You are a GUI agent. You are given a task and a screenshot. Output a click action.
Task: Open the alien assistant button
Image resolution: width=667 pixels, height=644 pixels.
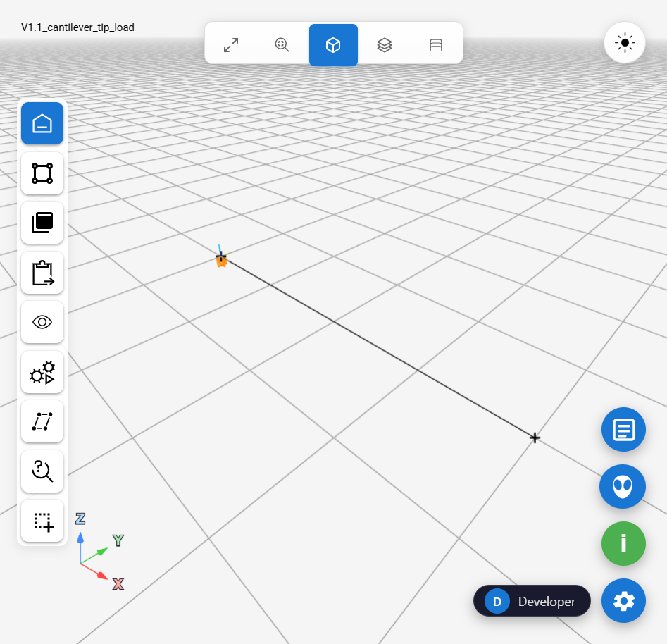pos(623,486)
